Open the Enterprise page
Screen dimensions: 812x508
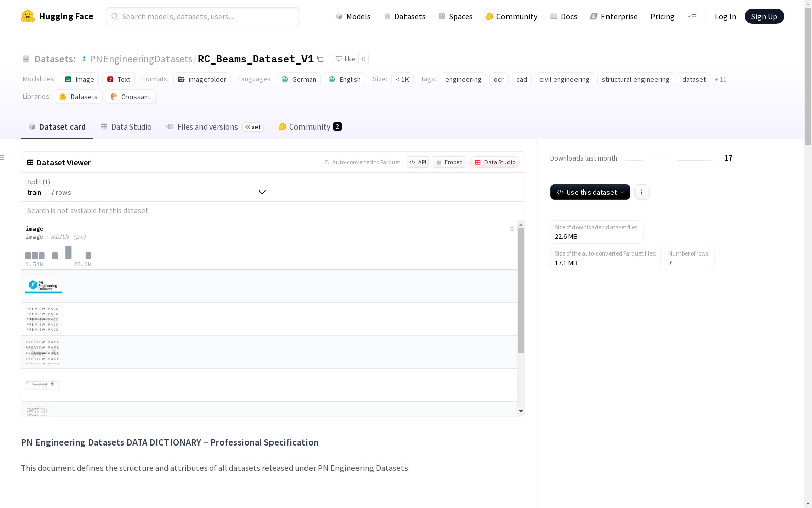coord(614,16)
